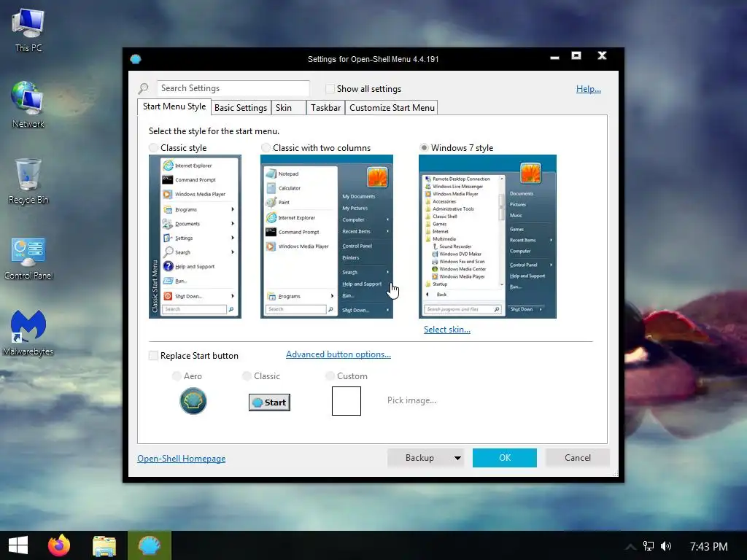
Task: Open the Recycle Bin icon
Action: coord(28,182)
